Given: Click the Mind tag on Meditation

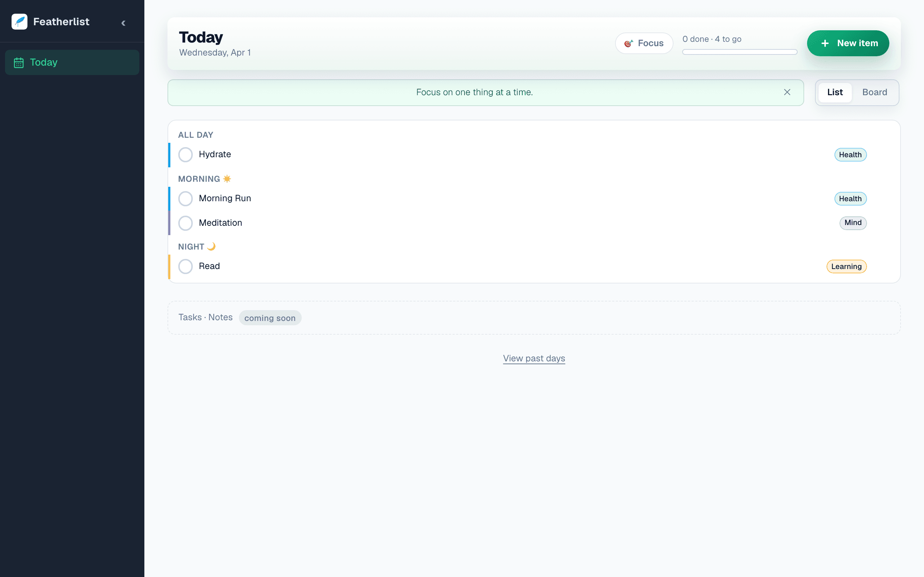Looking at the screenshot, I should point(853,223).
